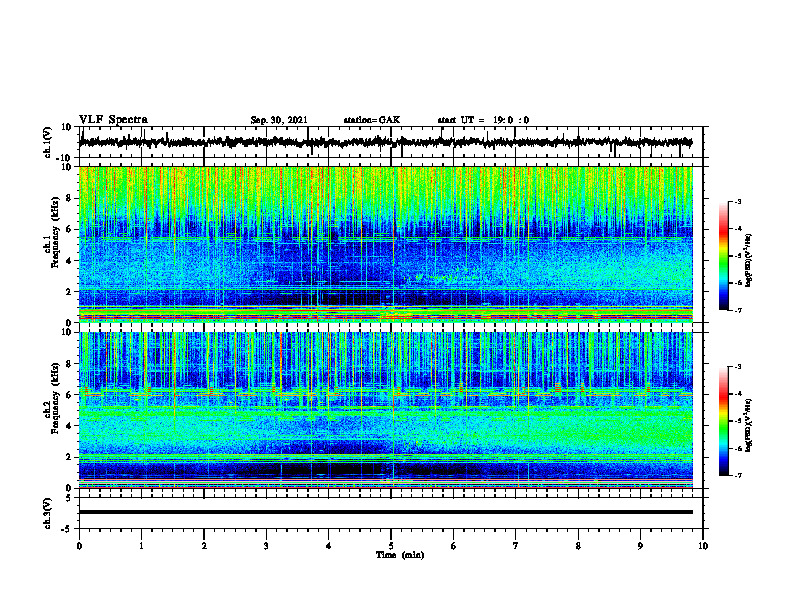The height and width of the screenshot is (612, 792).
Task: Click the "2" tick on ch.2 frequency axis
Action: [x=69, y=457]
